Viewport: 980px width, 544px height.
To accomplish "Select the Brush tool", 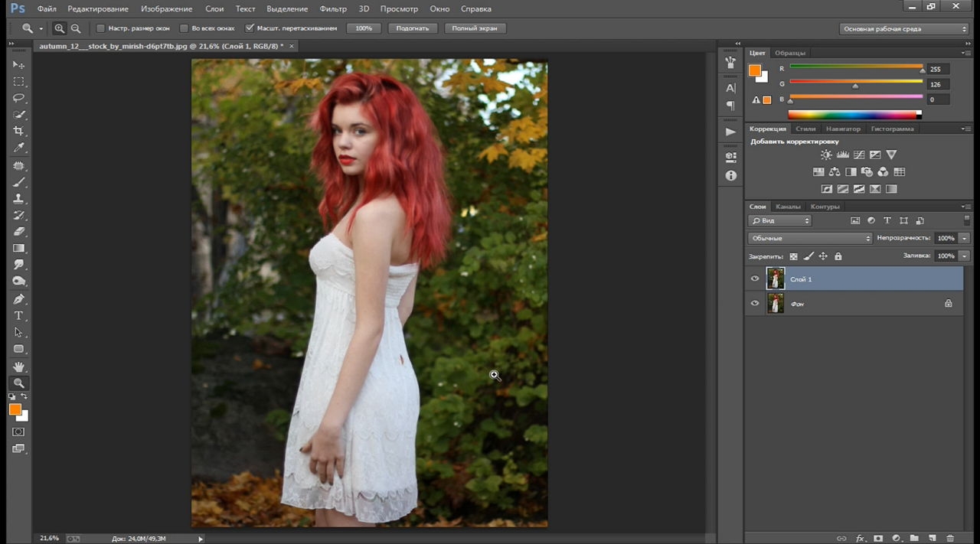I will [x=19, y=182].
